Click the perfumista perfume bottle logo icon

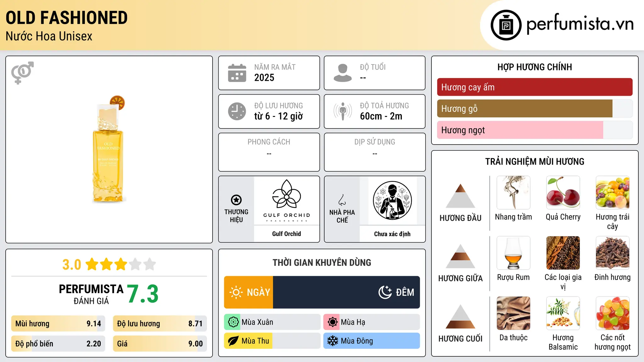(506, 25)
